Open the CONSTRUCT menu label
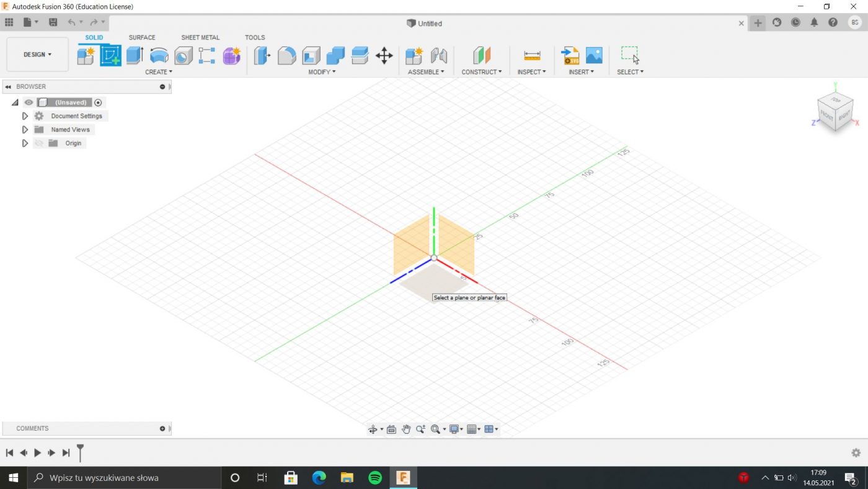 click(x=481, y=72)
